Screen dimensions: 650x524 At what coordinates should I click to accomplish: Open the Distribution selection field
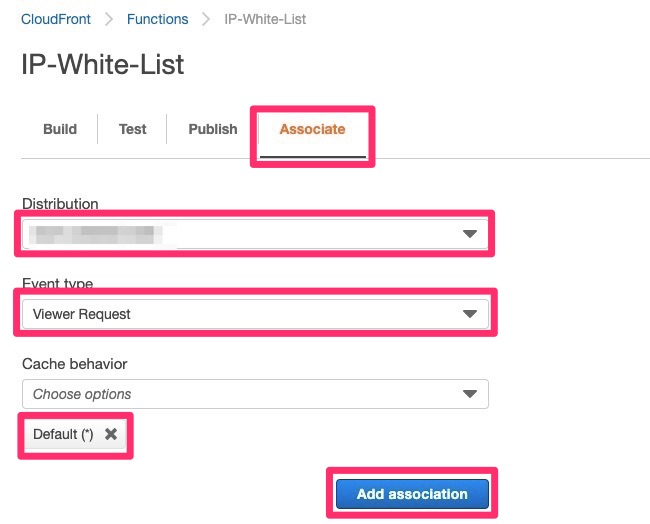(240, 234)
